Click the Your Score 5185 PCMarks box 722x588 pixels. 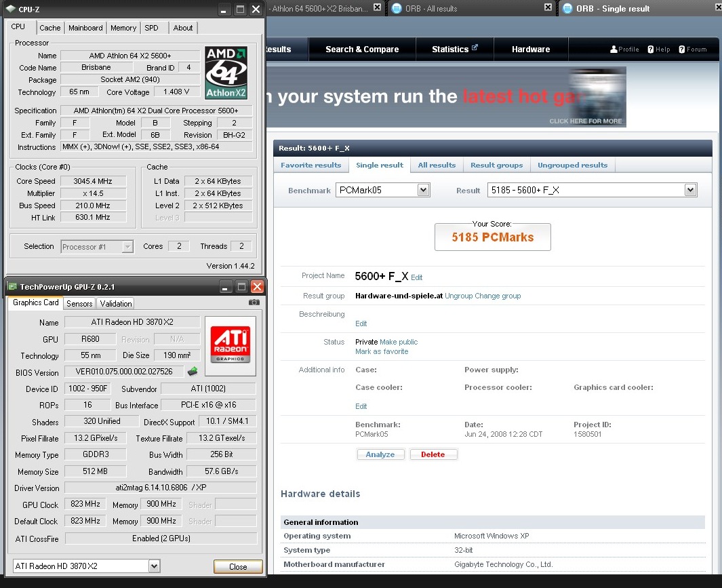tap(493, 237)
